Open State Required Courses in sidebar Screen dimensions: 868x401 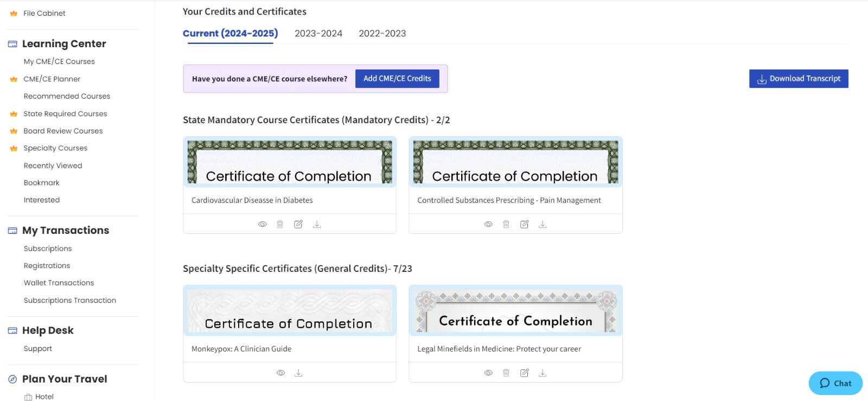pos(65,113)
